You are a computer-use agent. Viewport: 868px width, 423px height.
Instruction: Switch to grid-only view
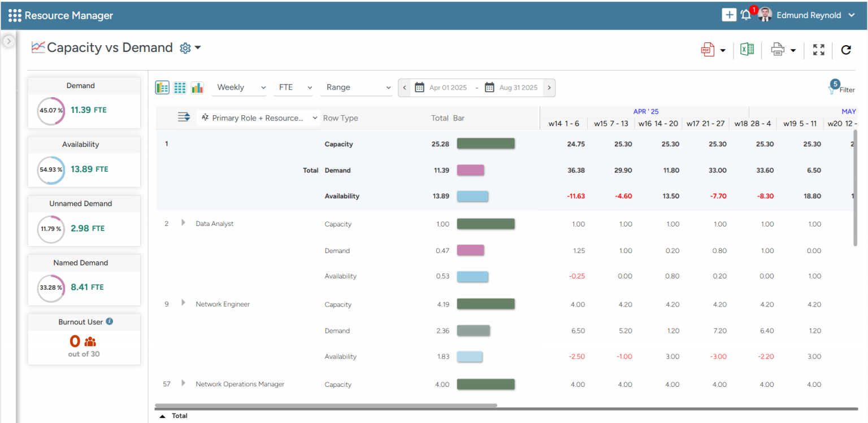click(x=180, y=88)
